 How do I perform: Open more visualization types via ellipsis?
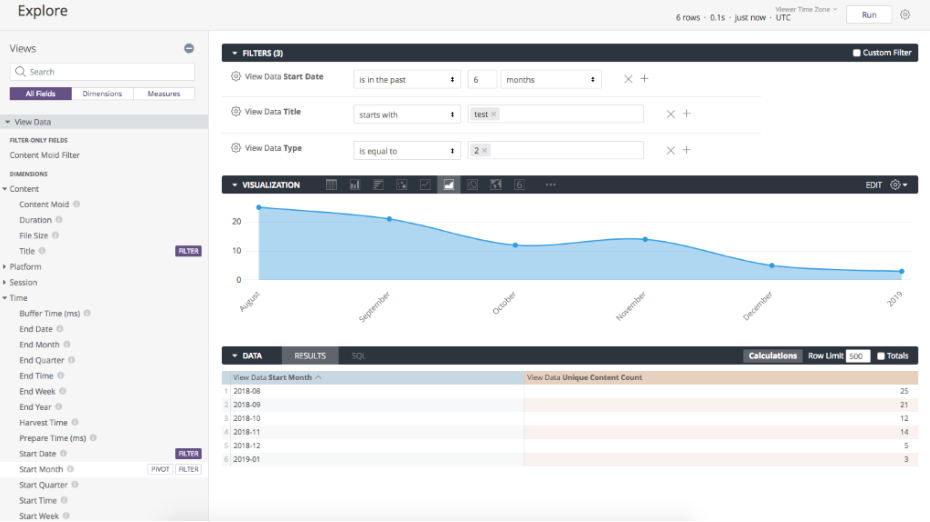(550, 185)
